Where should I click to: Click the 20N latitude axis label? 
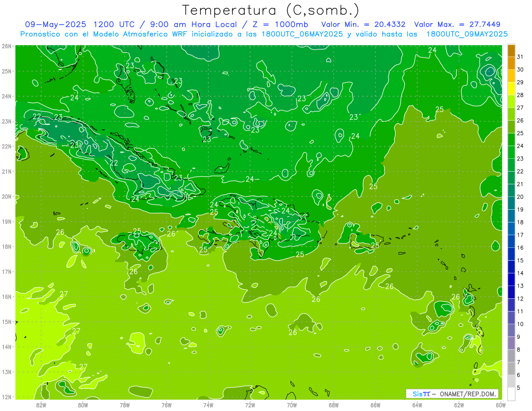[x=6, y=196]
